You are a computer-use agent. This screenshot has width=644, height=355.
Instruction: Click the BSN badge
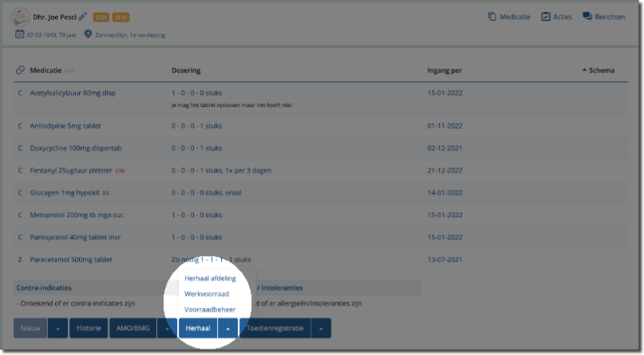click(101, 17)
